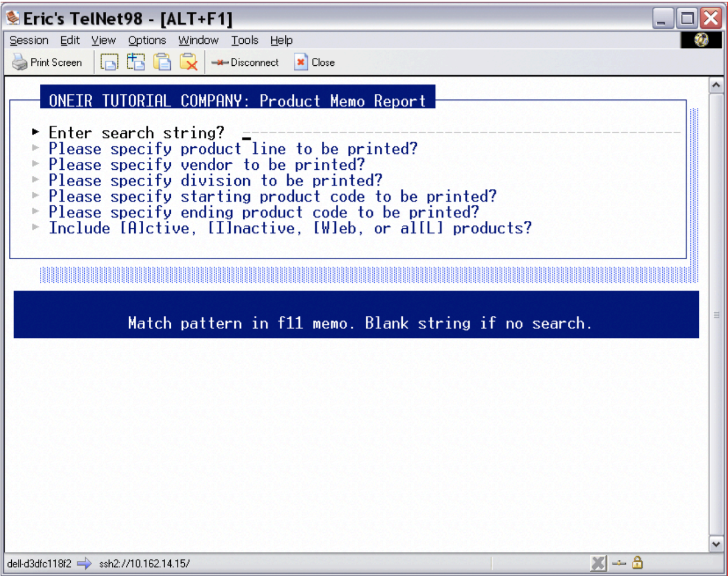The width and height of the screenshot is (728, 579).
Task: Click the padlock icon in status bar
Action: click(637, 562)
